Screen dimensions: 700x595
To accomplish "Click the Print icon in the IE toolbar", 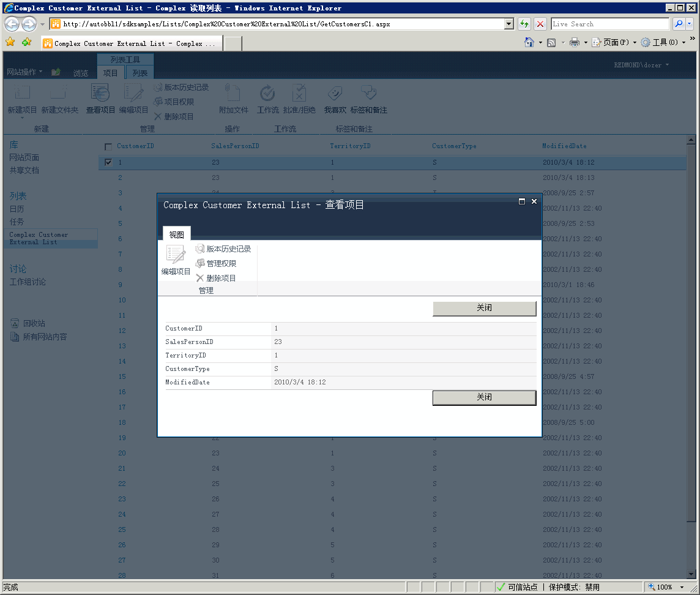I will coord(575,42).
